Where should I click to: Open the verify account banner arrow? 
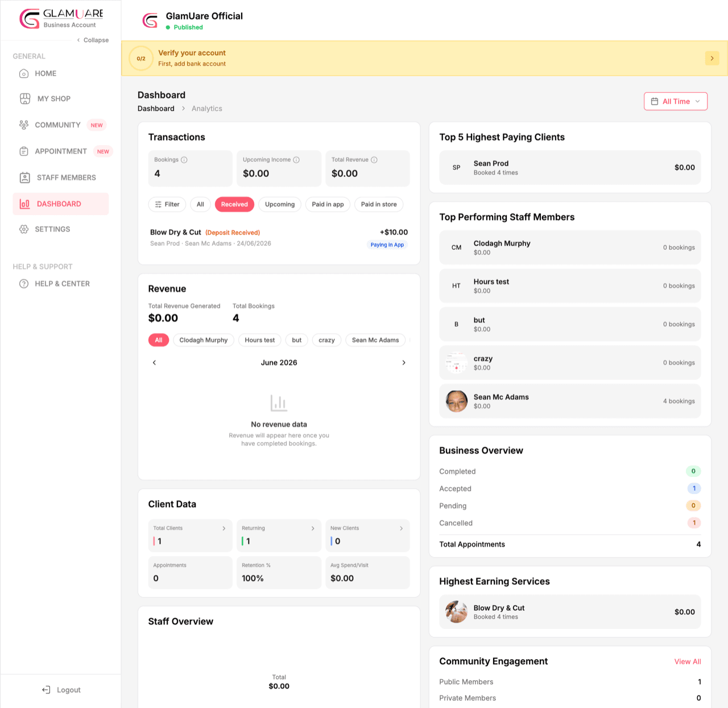[x=712, y=58]
